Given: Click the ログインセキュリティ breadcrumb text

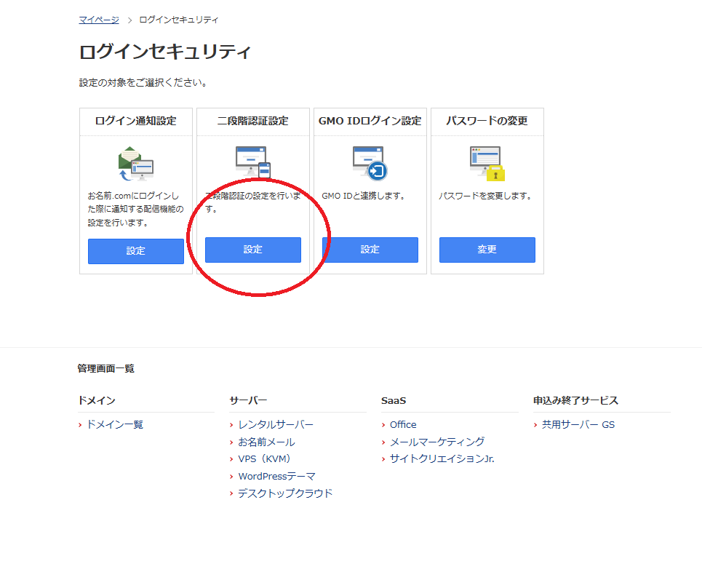Looking at the screenshot, I should pos(179,20).
